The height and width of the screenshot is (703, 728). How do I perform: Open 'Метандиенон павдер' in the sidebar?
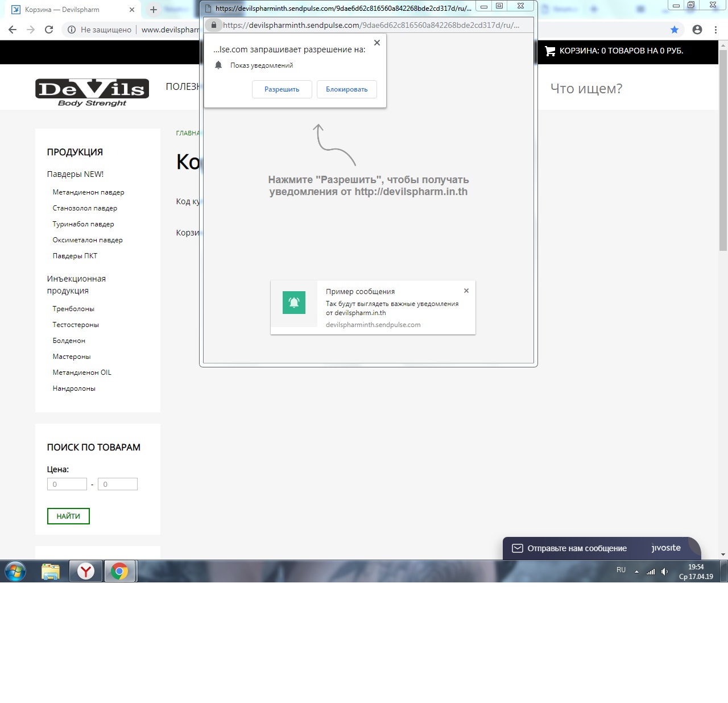pyautogui.click(x=88, y=192)
